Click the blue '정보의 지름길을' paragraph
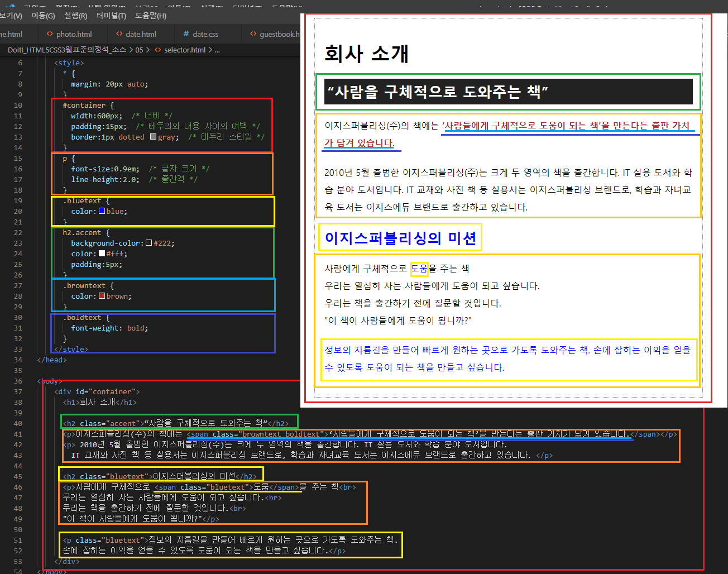 point(508,358)
